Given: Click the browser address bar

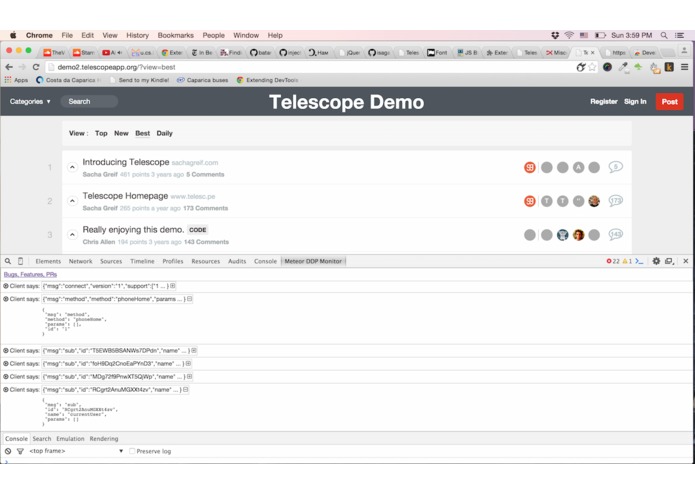Looking at the screenshot, I should (x=310, y=67).
